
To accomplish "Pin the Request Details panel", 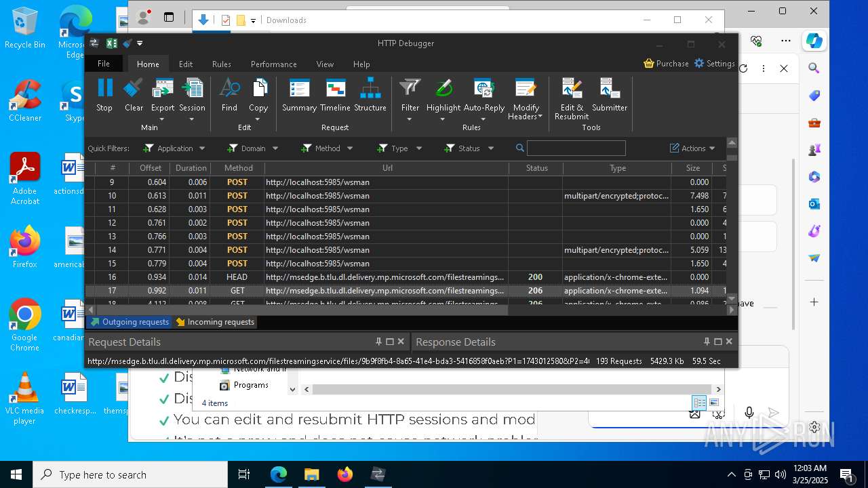I will coord(378,342).
